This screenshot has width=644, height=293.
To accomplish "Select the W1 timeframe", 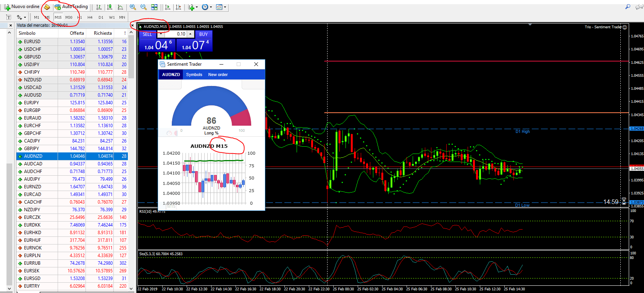I will [112, 17].
